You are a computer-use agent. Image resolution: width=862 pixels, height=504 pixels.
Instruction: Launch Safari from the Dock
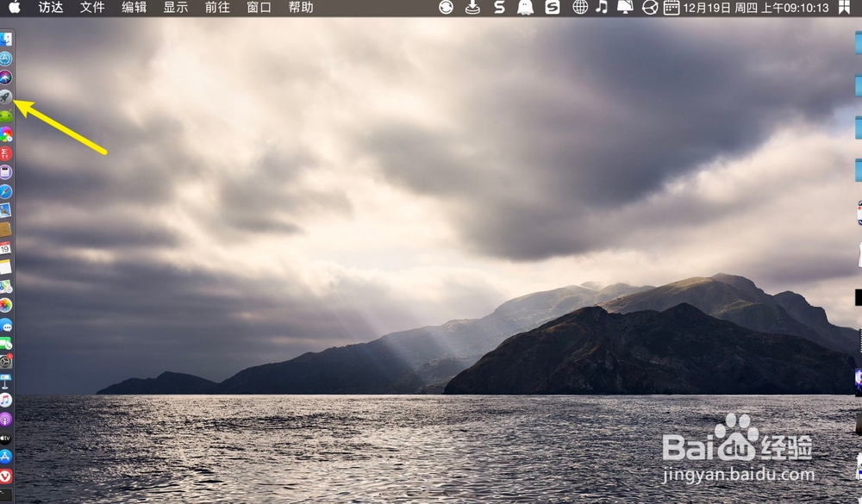pos(5,191)
